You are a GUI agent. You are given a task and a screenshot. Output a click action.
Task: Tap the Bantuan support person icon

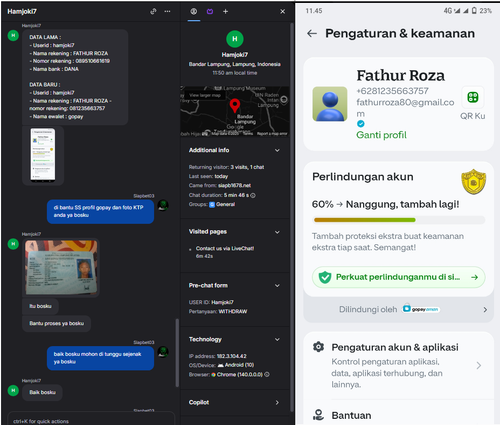point(318,415)
